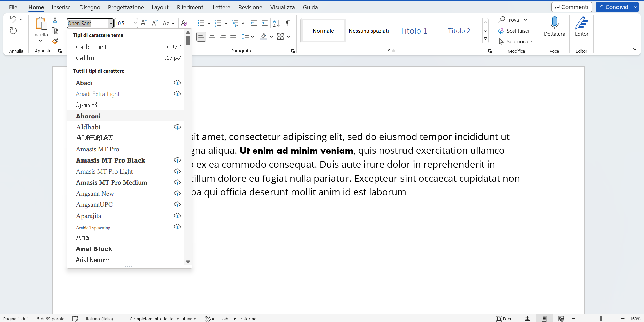Enable centered text alignment
644x322 pixels.
click(x=212, y=36)
